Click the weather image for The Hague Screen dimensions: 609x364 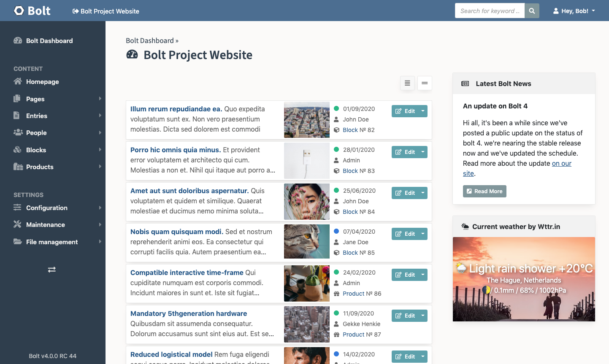[524, 279]
